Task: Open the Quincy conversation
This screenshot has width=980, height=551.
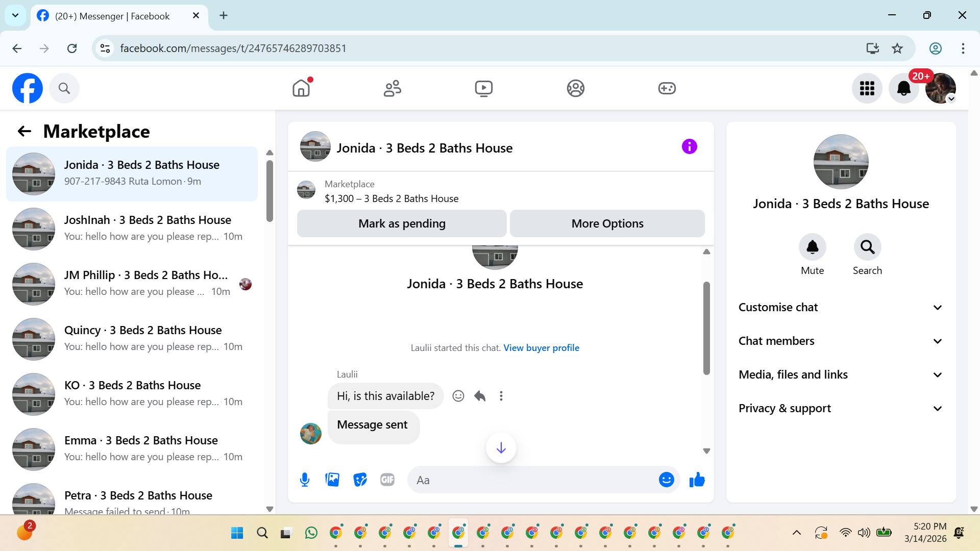Action: click(x=132, y=339)
